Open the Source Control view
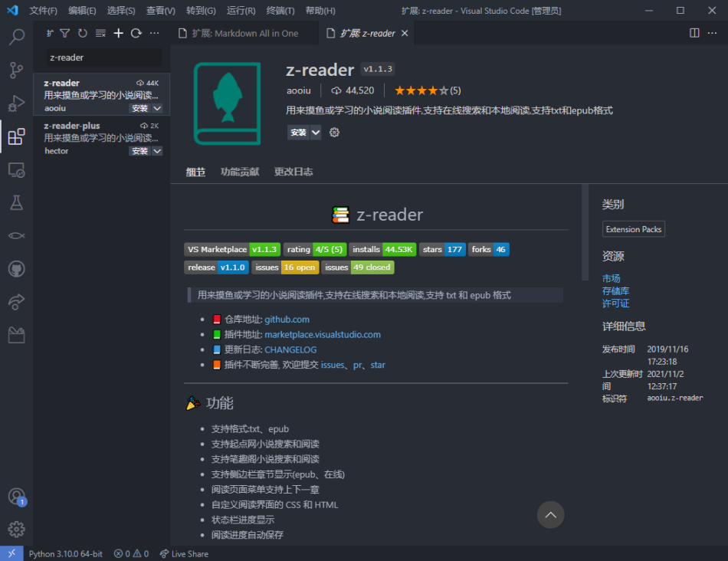 coord(17,71)
